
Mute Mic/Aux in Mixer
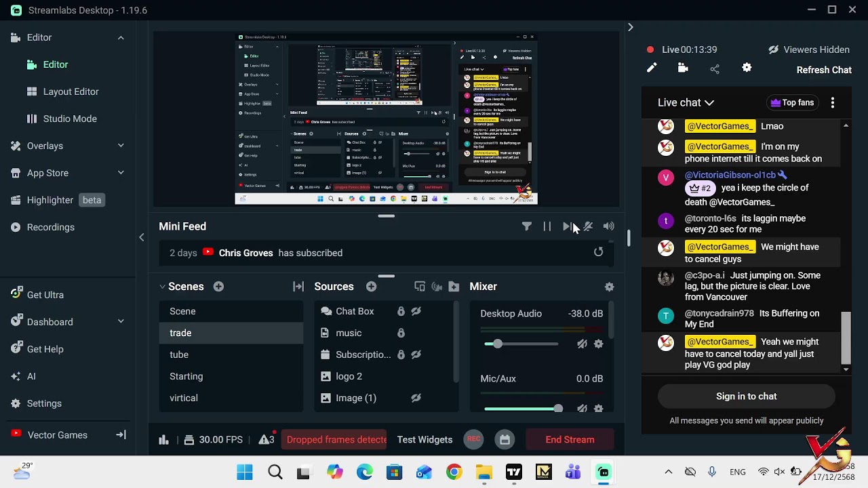click(582, 409)
